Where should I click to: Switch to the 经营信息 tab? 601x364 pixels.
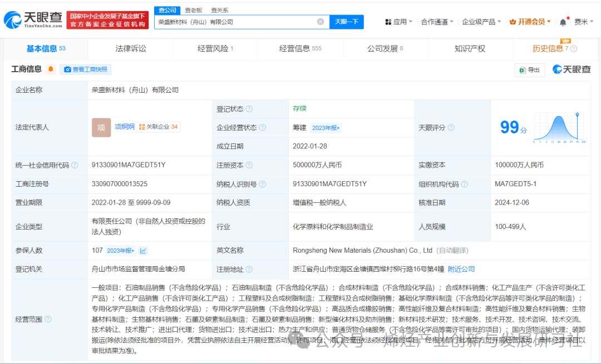pyautogui.click(x=300, y=48)
